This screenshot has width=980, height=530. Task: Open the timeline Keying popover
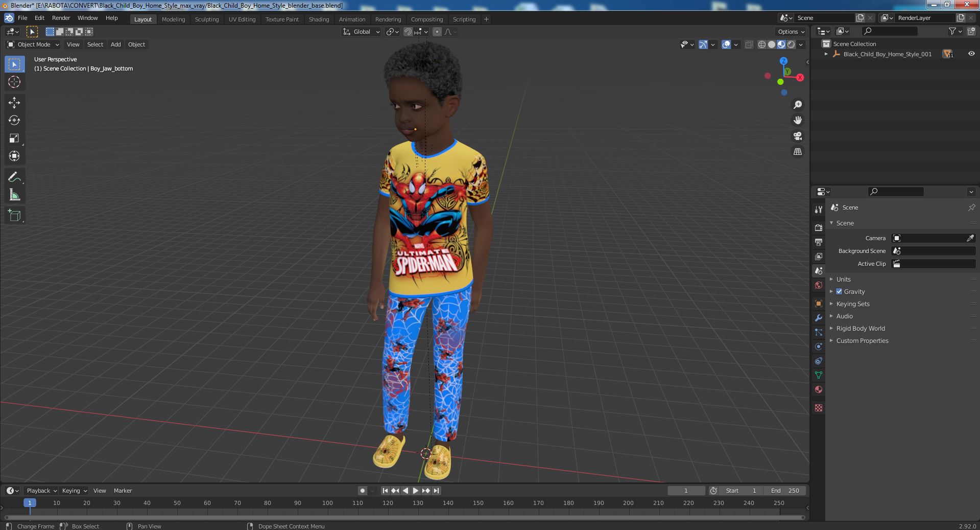click(x=74, y=491)
